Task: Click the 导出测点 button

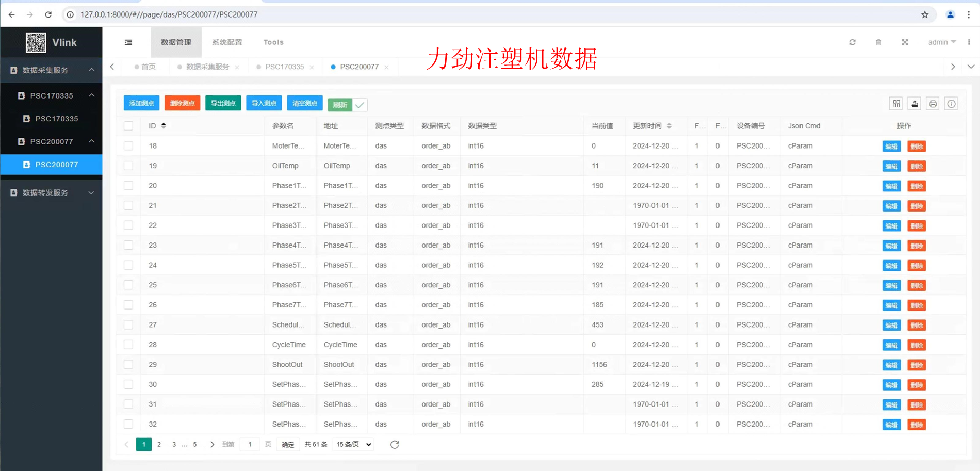Action: [223, 103]
